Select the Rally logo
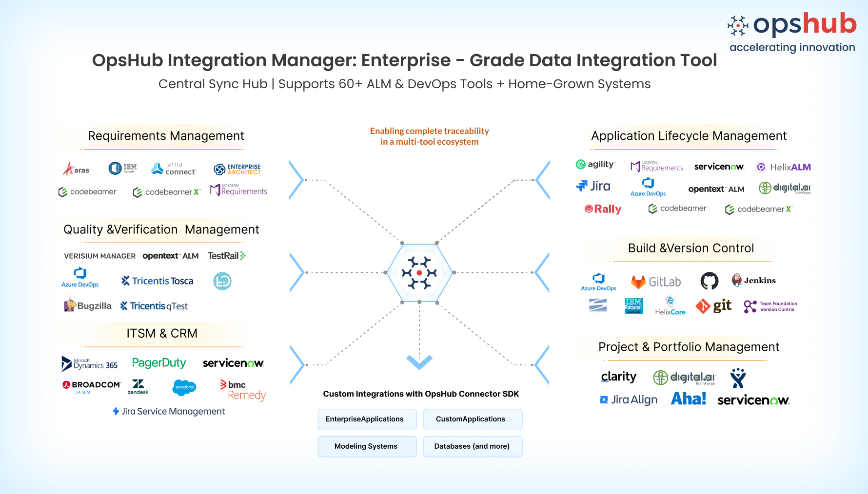The width and height of the screenshot is (868, 494). tap(603, 209)
